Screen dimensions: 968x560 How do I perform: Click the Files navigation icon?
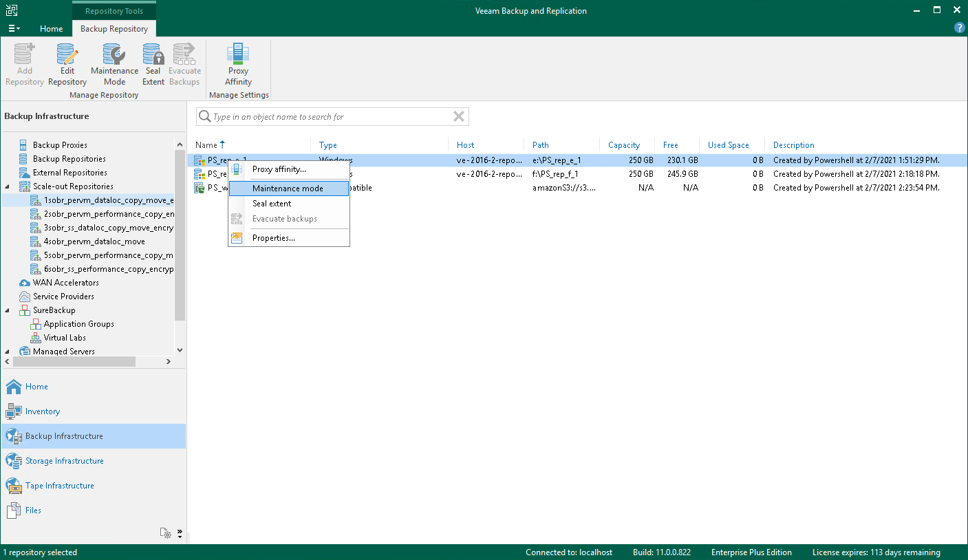pos(14,510)
